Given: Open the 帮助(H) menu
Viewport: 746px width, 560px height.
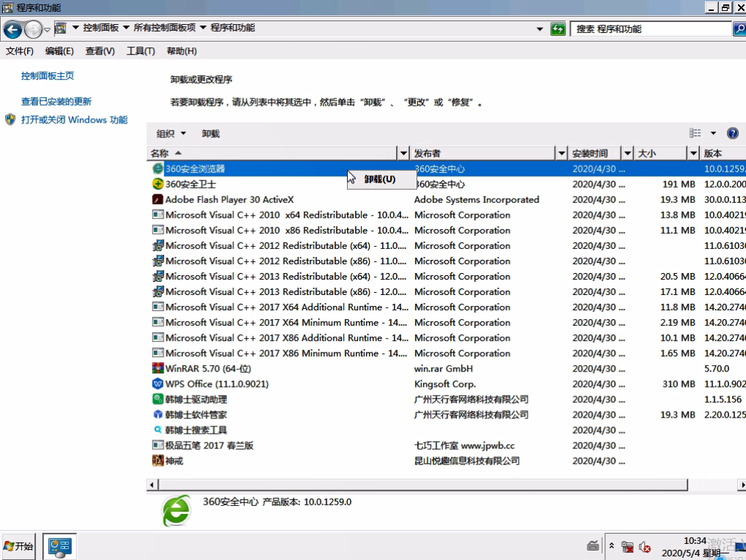Looking at the screenshot, I should (182, 51).
